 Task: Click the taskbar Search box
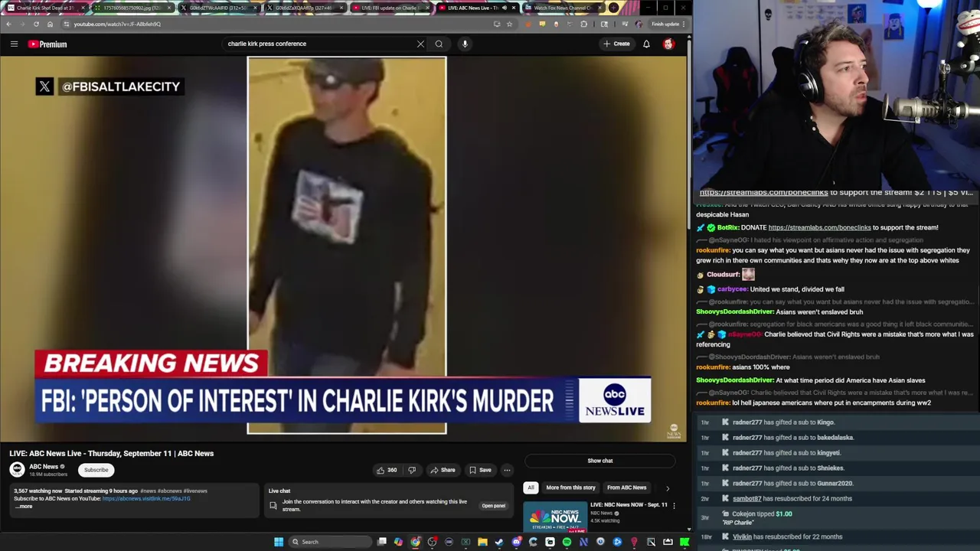[332, 542]
